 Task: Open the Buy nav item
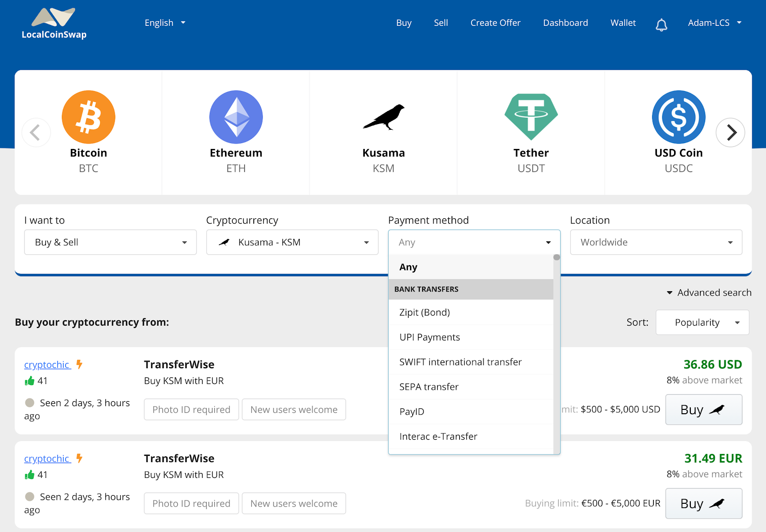[x=404, y=23]
